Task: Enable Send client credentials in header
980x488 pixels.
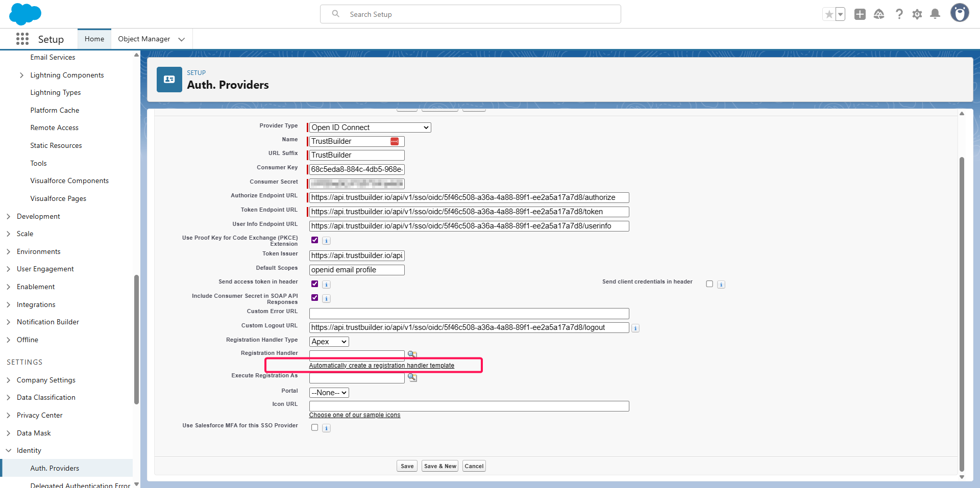Action: click(x=709, y=284)
